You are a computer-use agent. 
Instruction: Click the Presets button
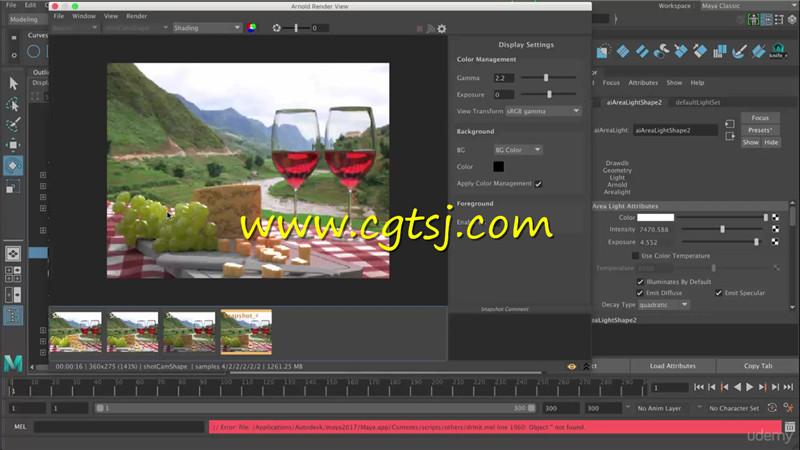point(760,130)
